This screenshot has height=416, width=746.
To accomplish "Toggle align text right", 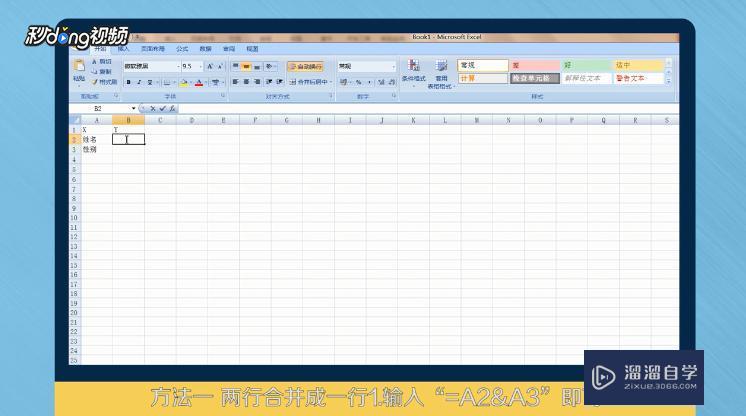I will [257, 82].
